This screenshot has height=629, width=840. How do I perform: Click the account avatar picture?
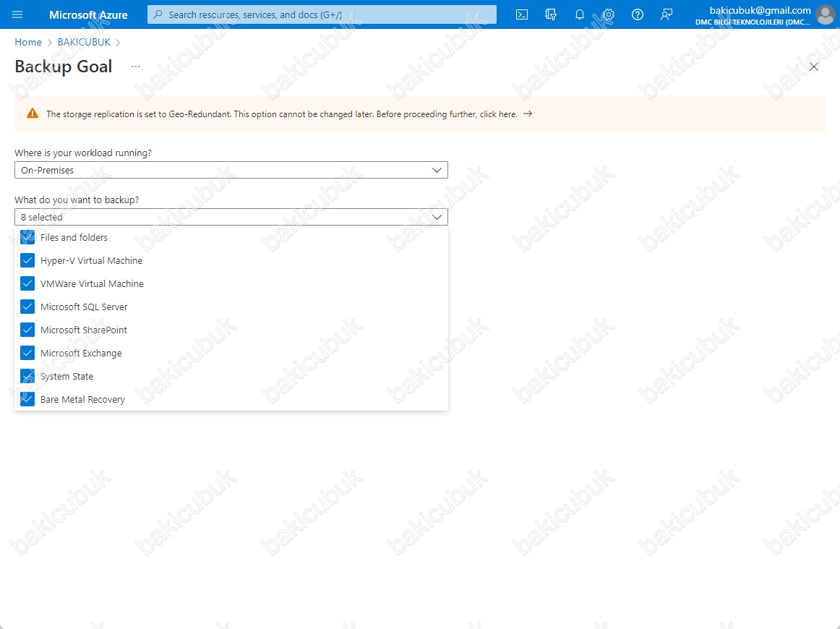(825, 14)
